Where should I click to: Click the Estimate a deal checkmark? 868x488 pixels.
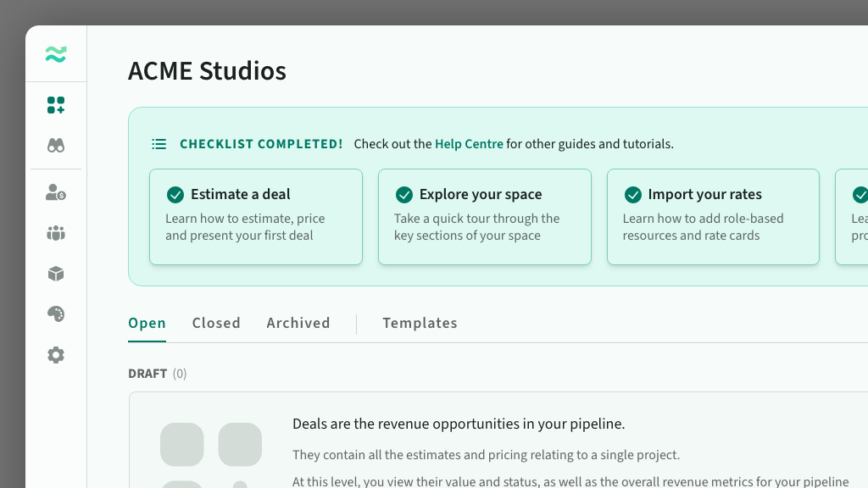pos(175,195)
